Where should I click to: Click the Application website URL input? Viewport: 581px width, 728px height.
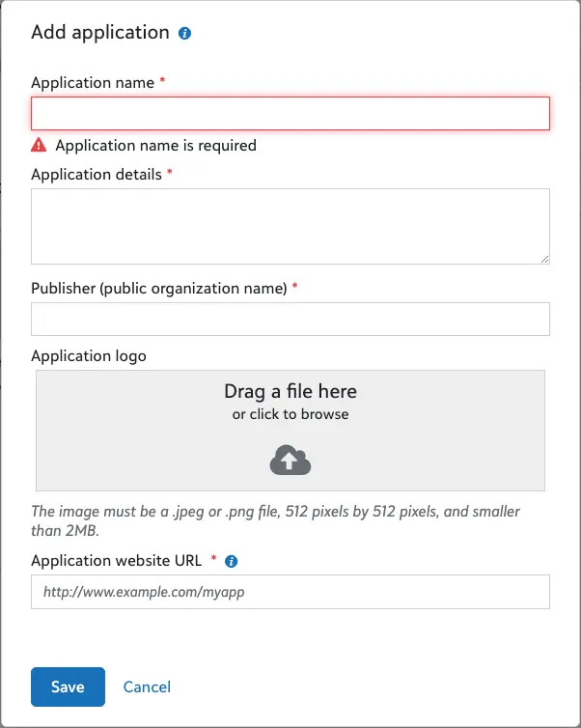click(x=290, y=592)
